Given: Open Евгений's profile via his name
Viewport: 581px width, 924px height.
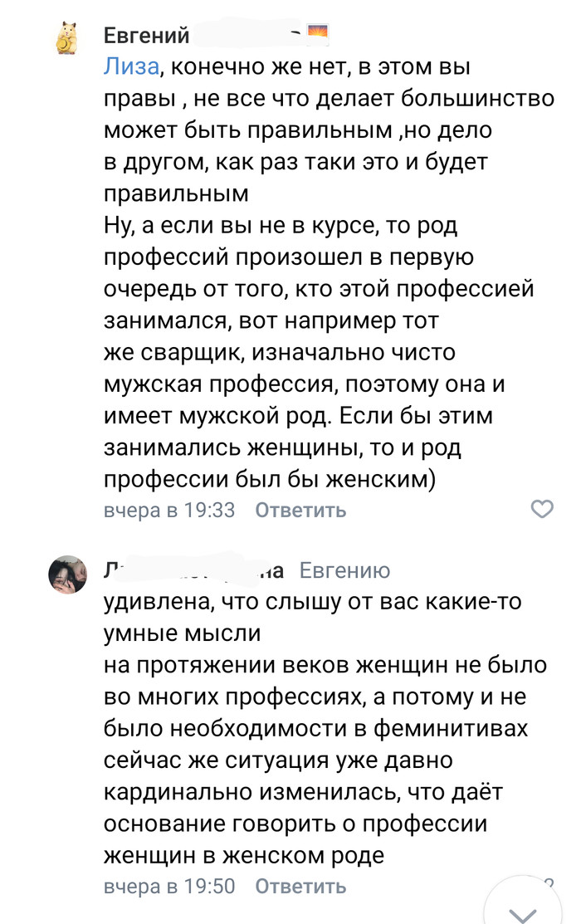Looking at the screenshot, I should (147, 36).
